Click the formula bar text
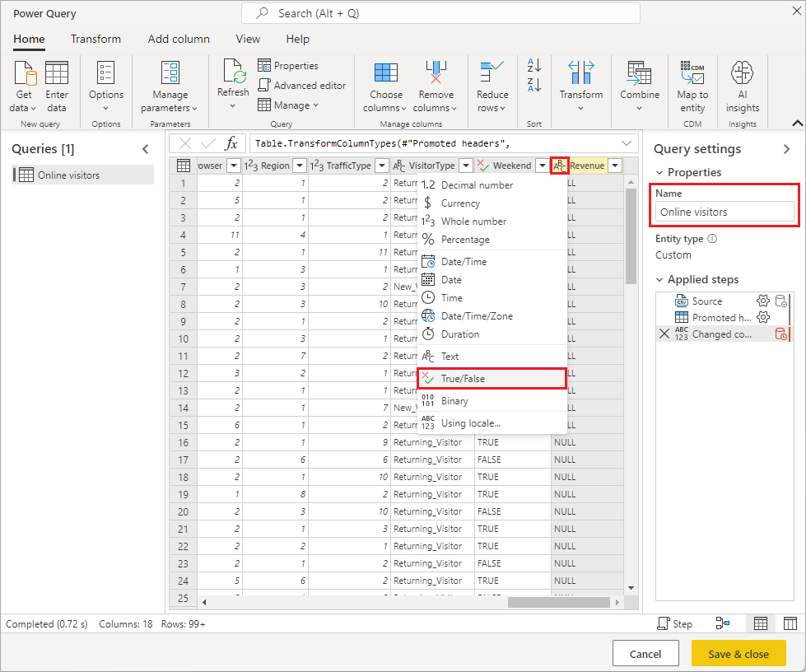The width and height of the screenshot is (806, 672). click(383, 143)
